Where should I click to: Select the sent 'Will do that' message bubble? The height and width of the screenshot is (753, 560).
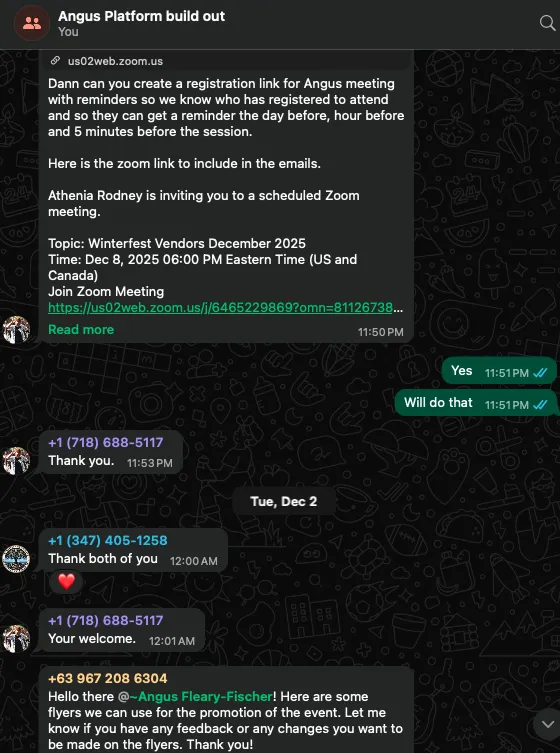[x=475, y=403]
